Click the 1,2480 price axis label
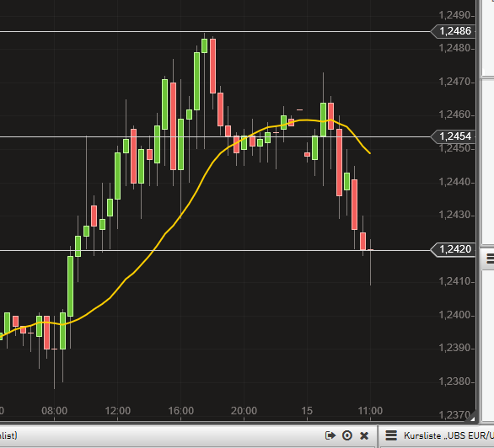This screenshot has width=494, height=448. coord(454,48)
